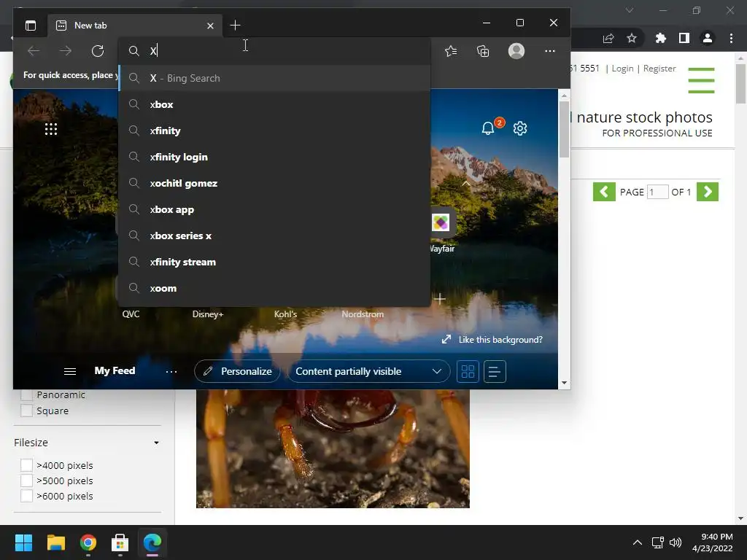This screenshot has width=747, height=560.
Task: Click Edge refresh button
Action: (98, 51)
